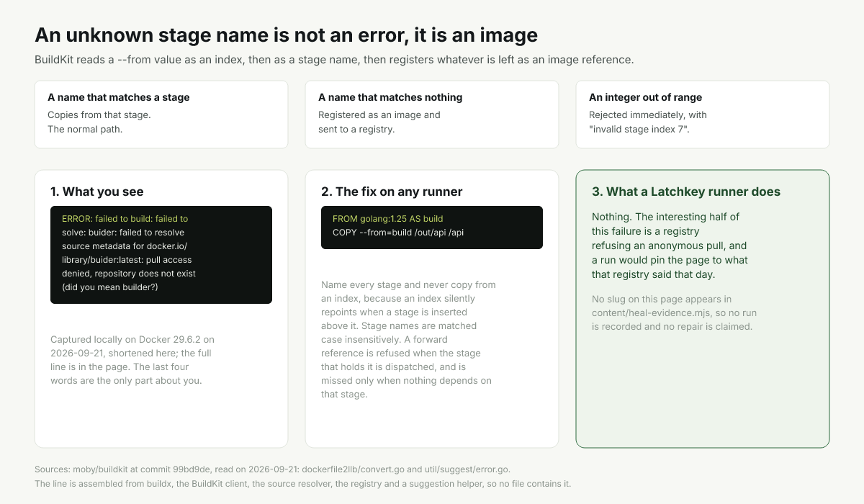Click the line "refusing an anonymous pull, and"
Viewport: 864px width, 504px height.
click(670, 246)
